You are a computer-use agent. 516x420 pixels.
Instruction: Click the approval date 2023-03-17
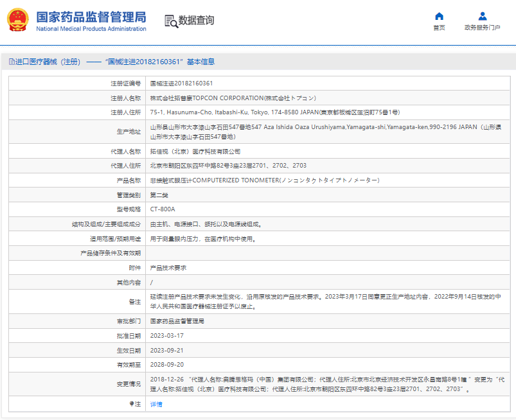[x=167, y=336]
